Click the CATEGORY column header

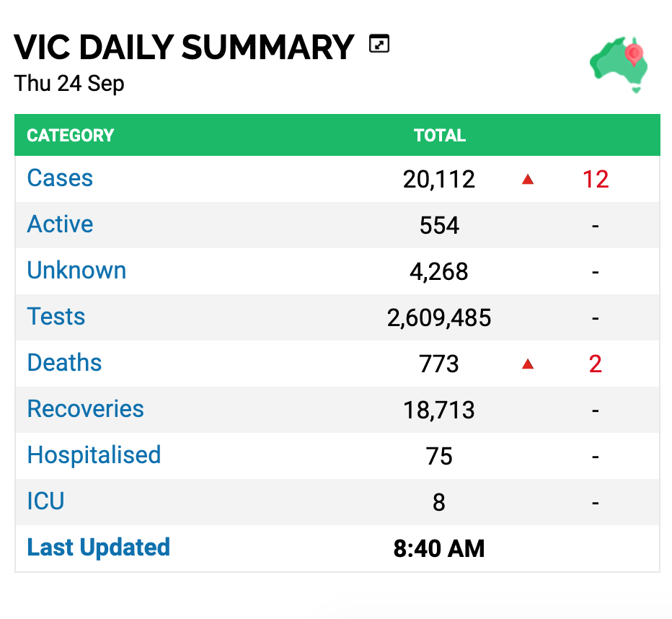coord(71,136)
